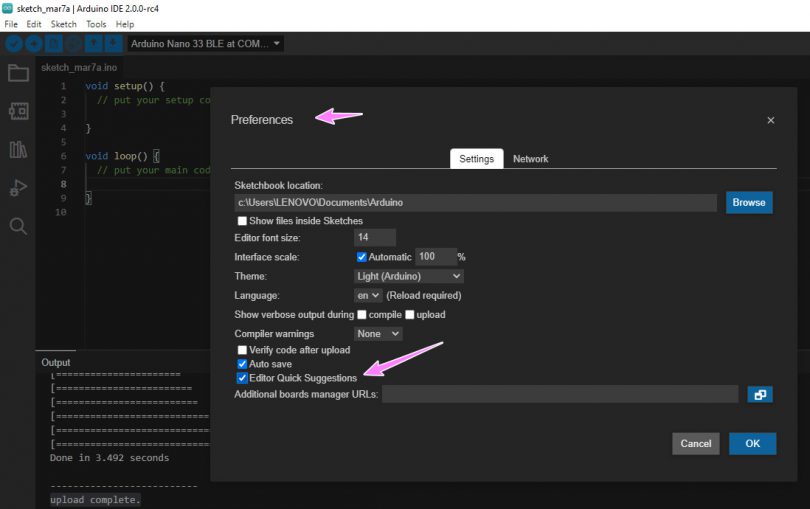Click the Browse button
The image size is (810, 509).
[x=748, y=203]
